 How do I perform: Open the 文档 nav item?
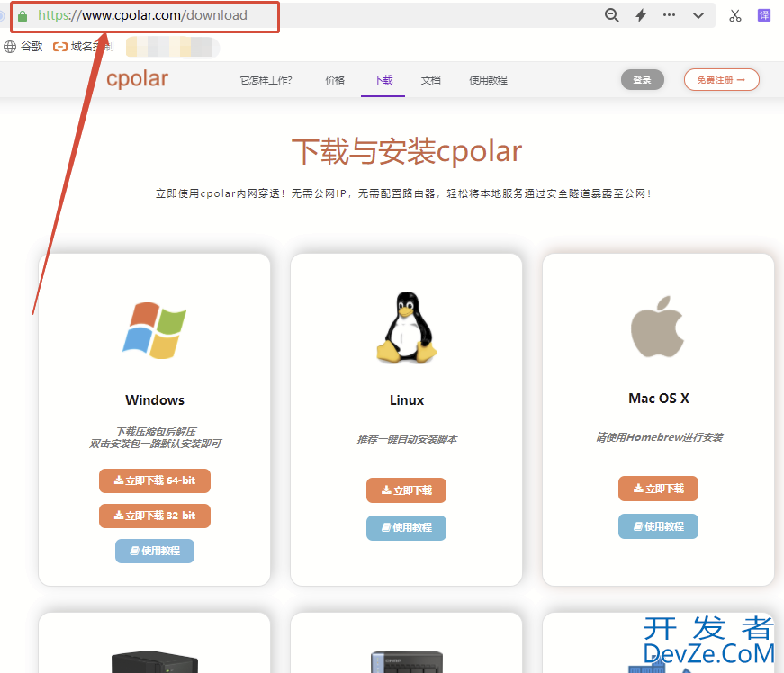point(430,80)
